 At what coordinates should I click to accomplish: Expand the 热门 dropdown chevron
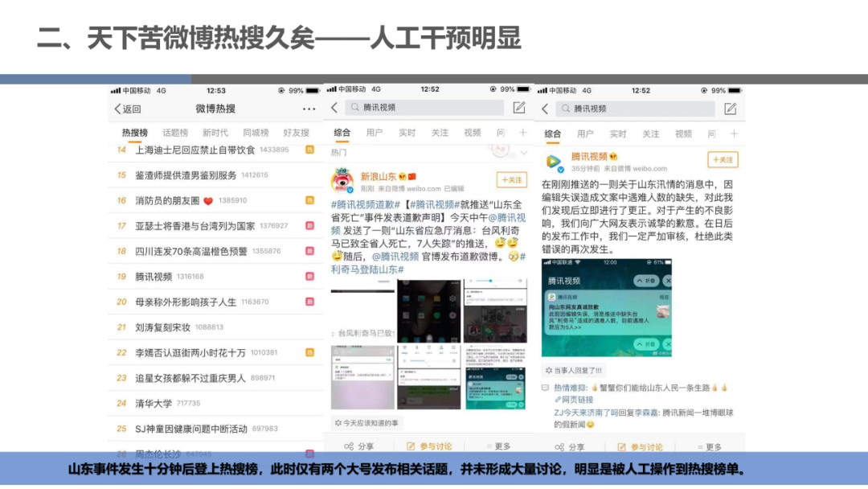pyautogui.click(x=524, y=152)
